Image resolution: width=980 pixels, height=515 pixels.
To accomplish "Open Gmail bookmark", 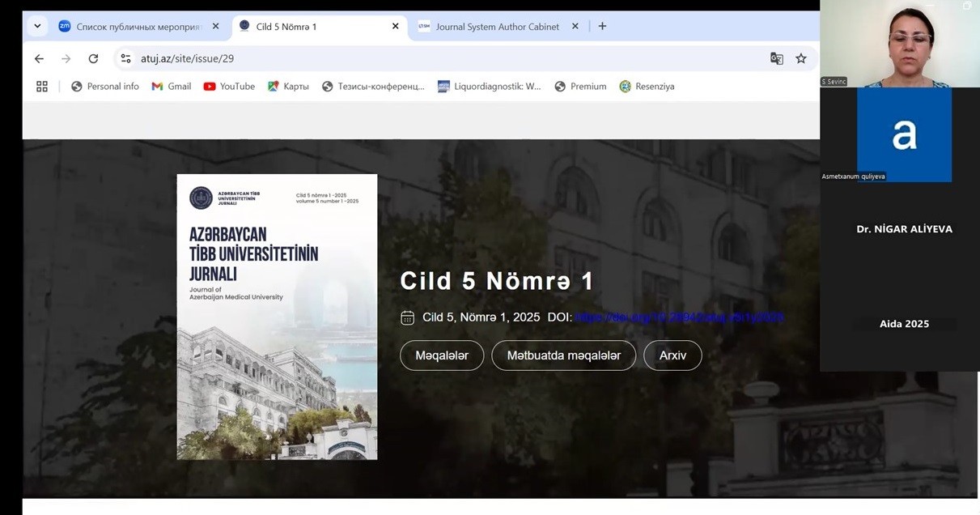I will point(172,87).
